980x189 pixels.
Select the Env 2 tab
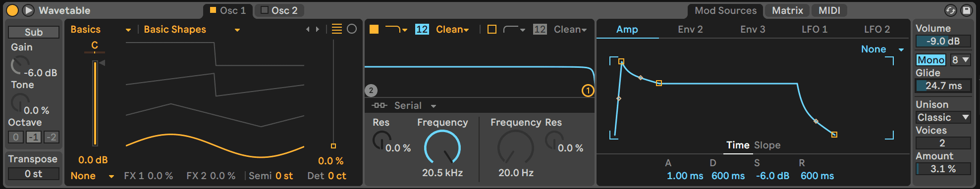[x=690, y=29]
